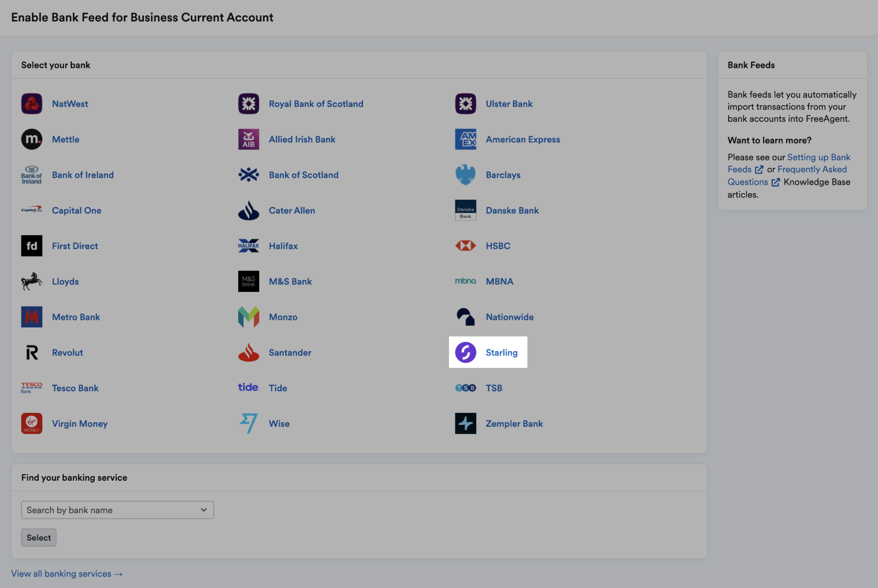Screen dimensions: 878x588
Task: Click the Bank of Ireland logo
Action: coord(31,175)
